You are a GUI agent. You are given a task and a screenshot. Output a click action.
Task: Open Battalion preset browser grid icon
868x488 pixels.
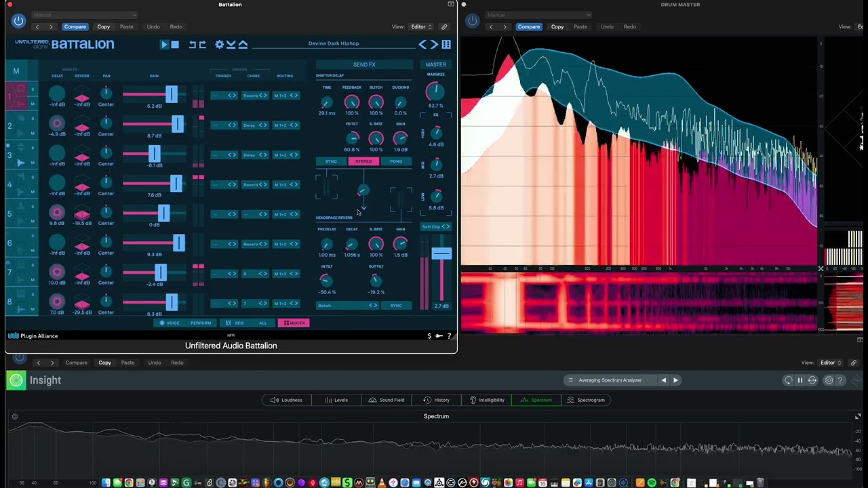coord(446,45)
